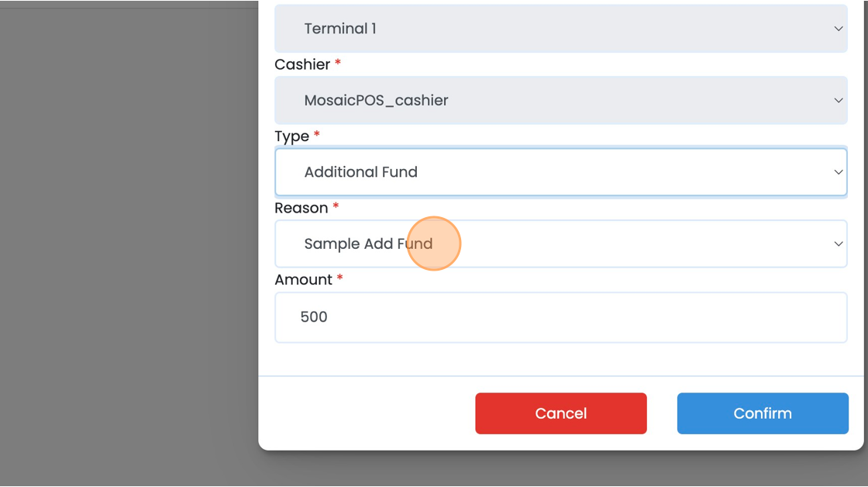868x487 pixels.
Task: Open the Terminal 1 dropdown
Action: pos(560,29)
